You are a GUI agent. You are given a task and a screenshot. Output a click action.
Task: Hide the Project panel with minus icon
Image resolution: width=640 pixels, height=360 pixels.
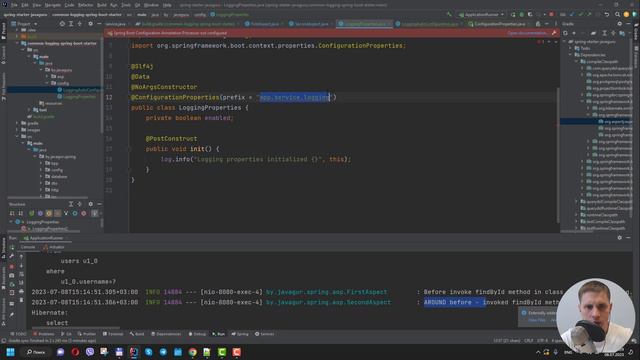click(99, 24)
